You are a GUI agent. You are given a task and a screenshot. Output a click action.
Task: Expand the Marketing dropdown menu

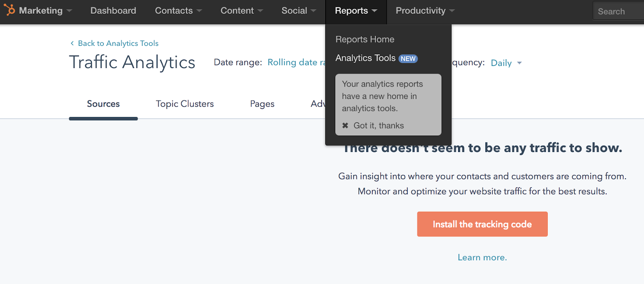(x=45, y=10)
